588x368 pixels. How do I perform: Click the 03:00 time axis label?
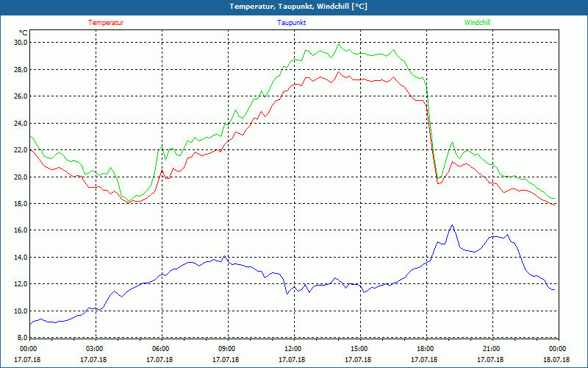click(x=95, y=349)
